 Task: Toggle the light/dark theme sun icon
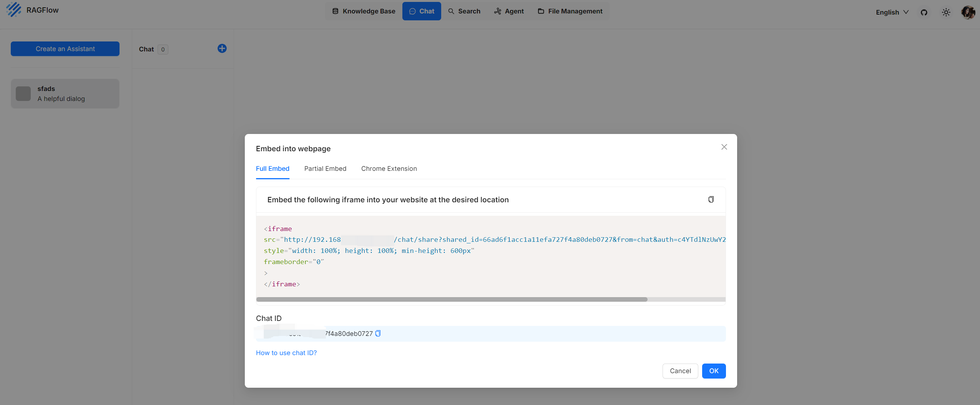tap(946, 12)
